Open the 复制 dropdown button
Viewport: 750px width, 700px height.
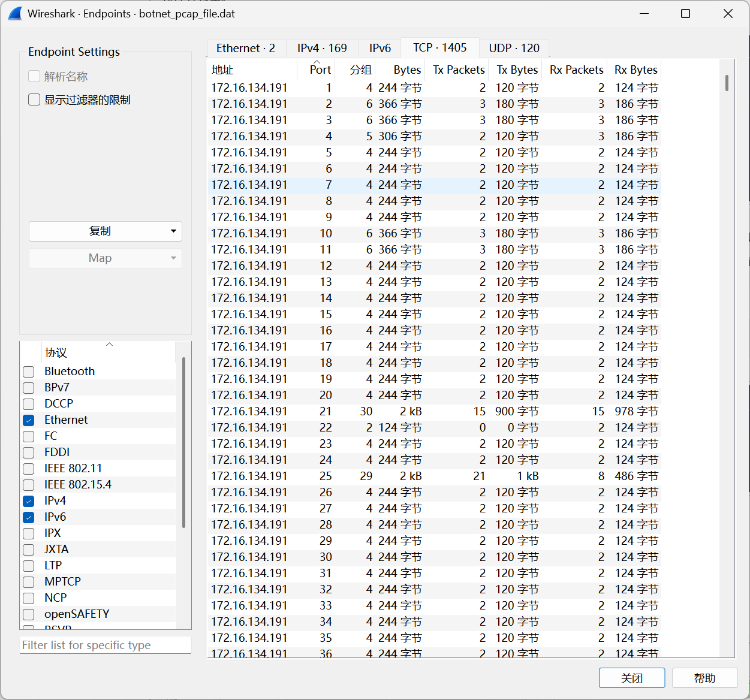pyautogui.click(x=106, y=231)
